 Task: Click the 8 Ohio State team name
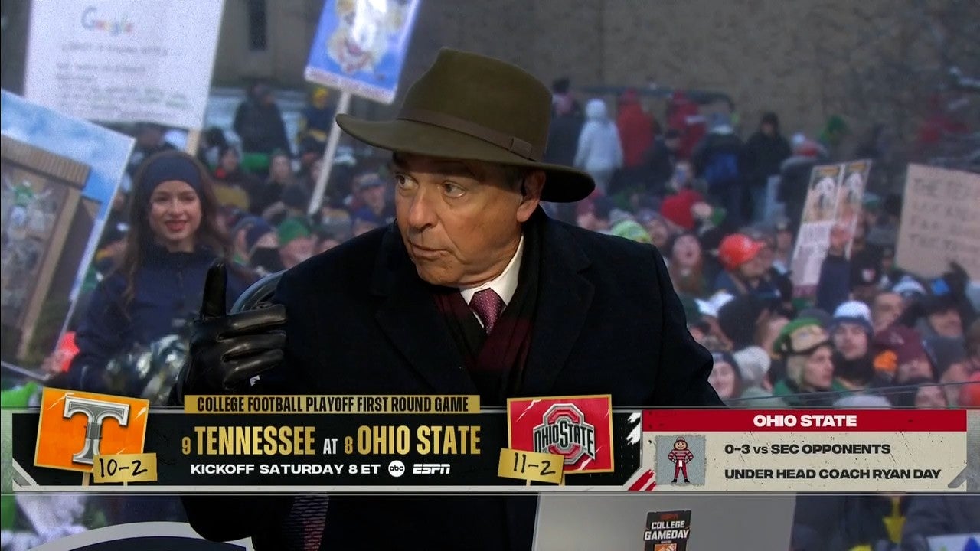(412, 440)
